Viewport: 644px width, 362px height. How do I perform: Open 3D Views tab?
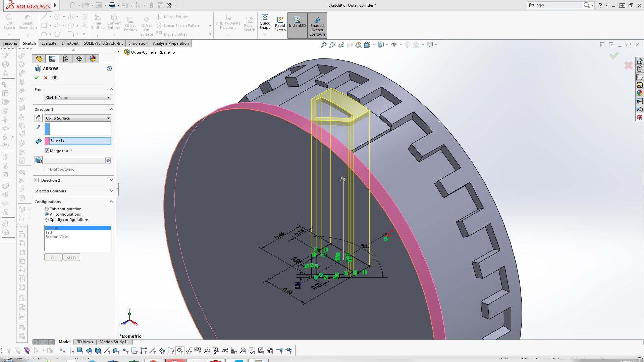(x=85, y=342)
